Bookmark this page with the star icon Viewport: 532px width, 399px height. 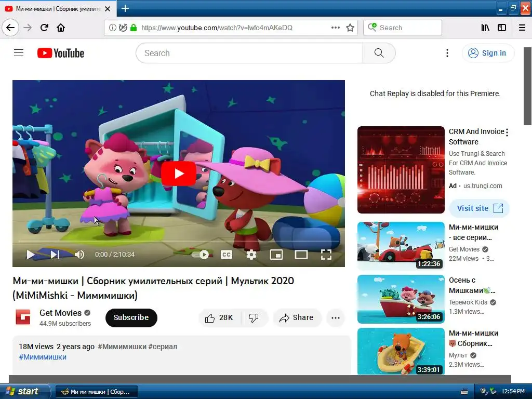coord(350,28)
